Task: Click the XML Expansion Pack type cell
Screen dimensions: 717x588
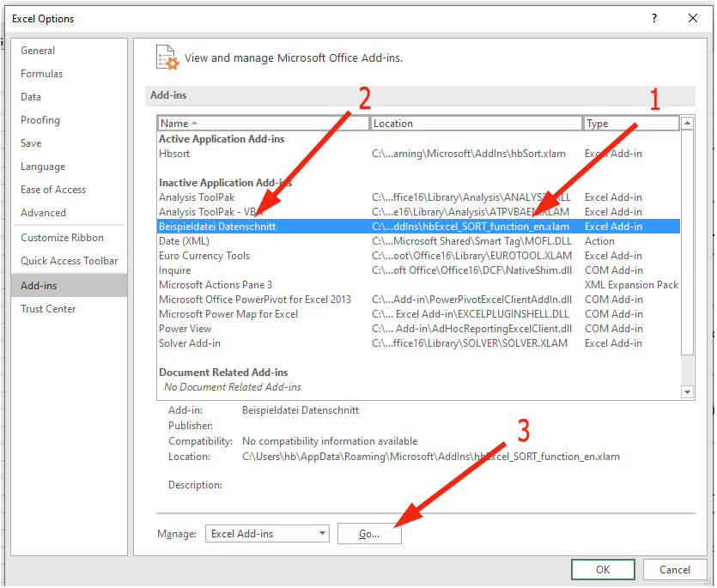Action: 631,285
